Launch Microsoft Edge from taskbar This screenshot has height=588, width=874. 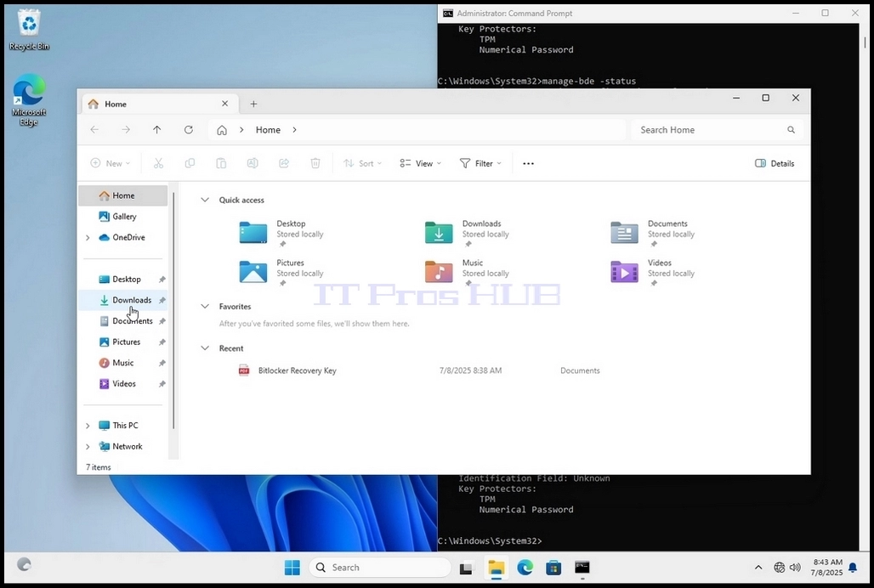[525, 568]
